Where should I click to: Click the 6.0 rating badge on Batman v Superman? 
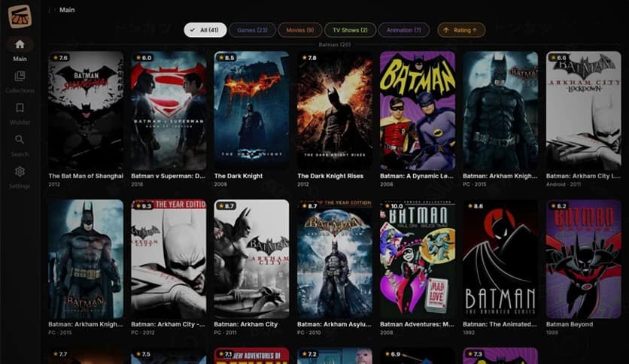[144, 58]
